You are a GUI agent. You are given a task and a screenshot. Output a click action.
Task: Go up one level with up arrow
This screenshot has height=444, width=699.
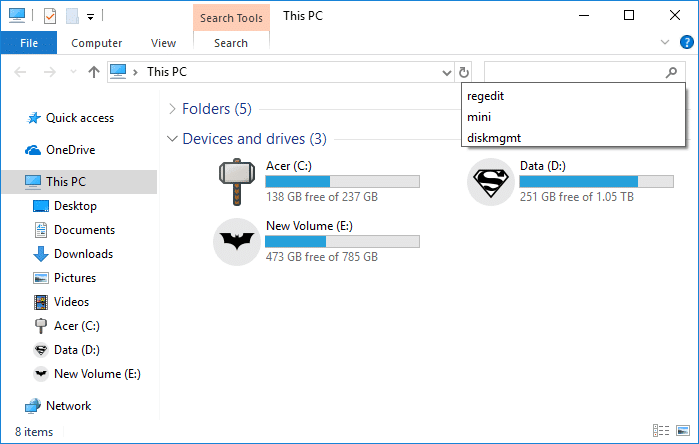(x=94, y=72)
